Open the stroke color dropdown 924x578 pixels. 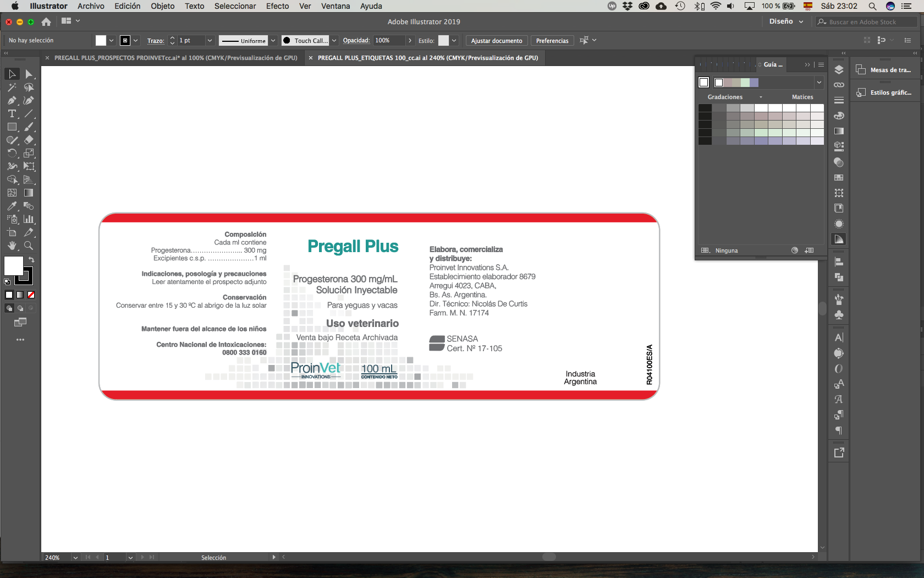[136, 40]
